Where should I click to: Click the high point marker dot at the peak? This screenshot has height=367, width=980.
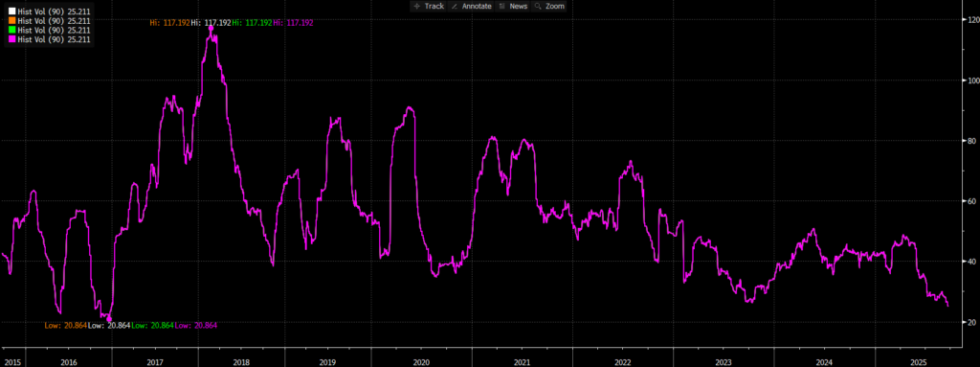211,29
